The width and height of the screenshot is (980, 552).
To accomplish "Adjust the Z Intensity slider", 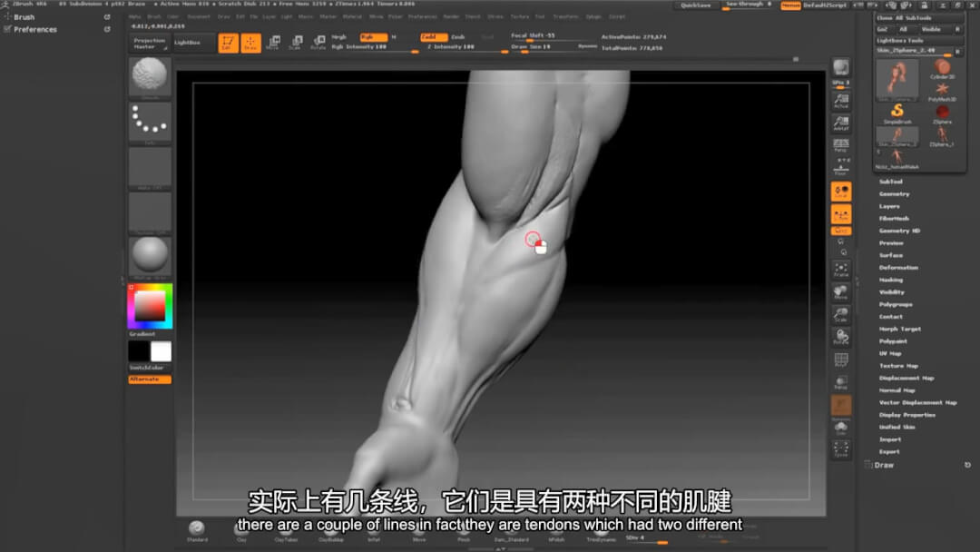I will 465,47.
